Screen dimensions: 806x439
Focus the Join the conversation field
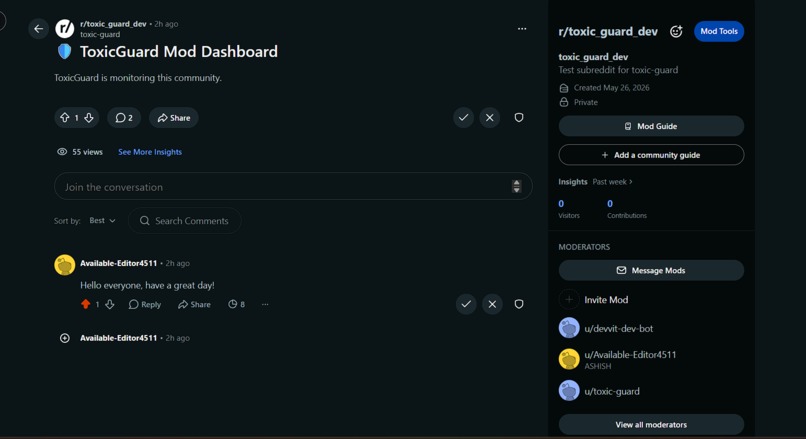293,187
